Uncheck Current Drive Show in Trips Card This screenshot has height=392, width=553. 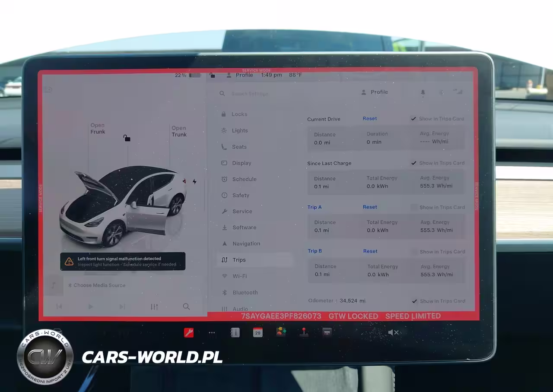tap(414, 119)
